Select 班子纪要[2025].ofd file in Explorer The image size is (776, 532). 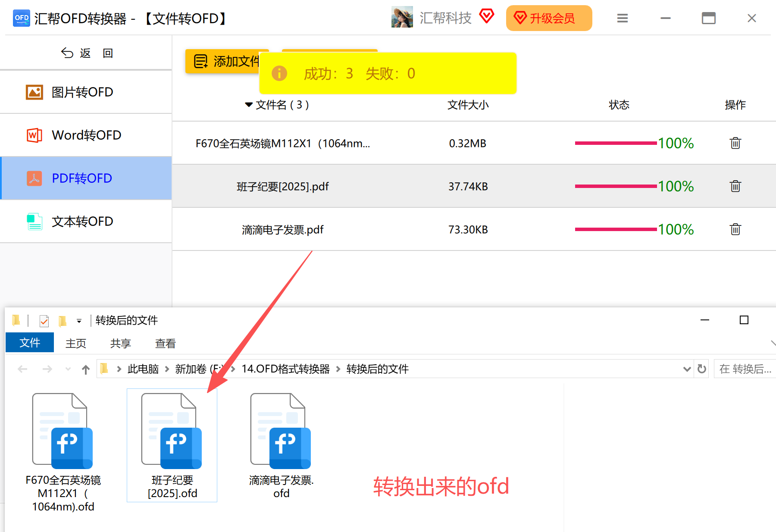(x=172, y=445)
